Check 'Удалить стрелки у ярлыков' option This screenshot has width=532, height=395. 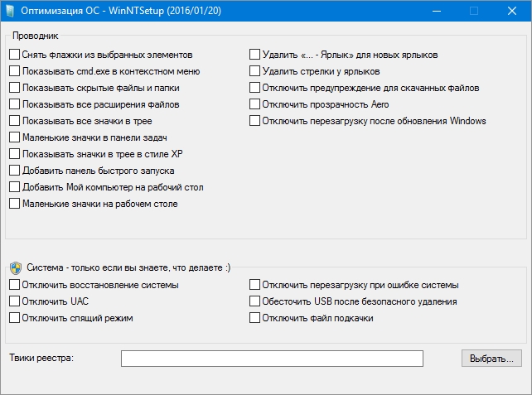coord(255,71)
